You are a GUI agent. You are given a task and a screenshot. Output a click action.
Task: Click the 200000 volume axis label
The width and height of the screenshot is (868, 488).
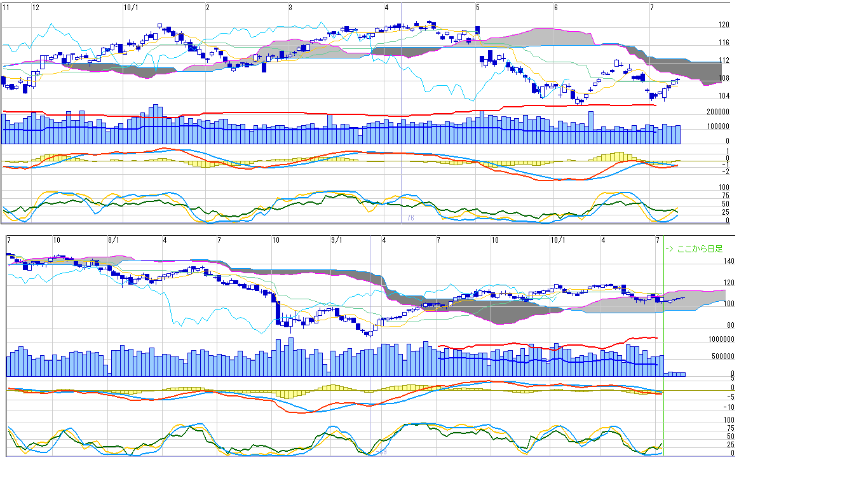click(x=718, y=112)
